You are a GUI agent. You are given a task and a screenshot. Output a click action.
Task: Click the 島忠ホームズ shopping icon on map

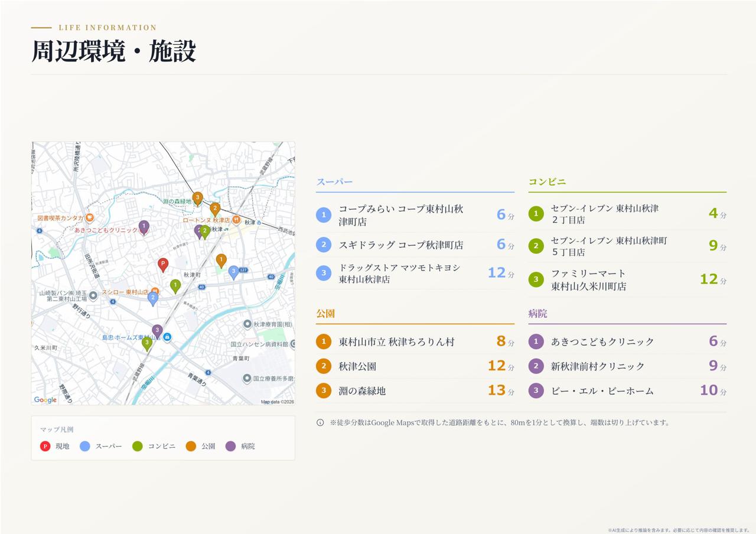(167, 337)
